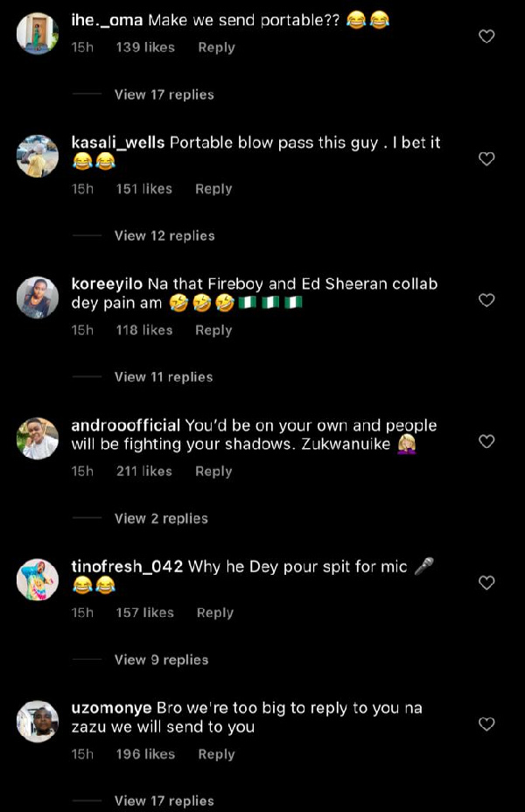525x812 pixels.
Task: Open koreeyilo's profile picture
Action: click(x=38, y=297)
